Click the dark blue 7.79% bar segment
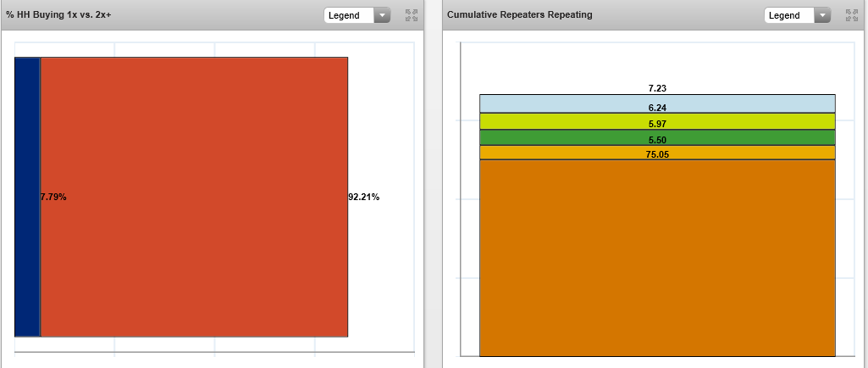868x368 pixels. pyautogui.click(x=27, y=254)
